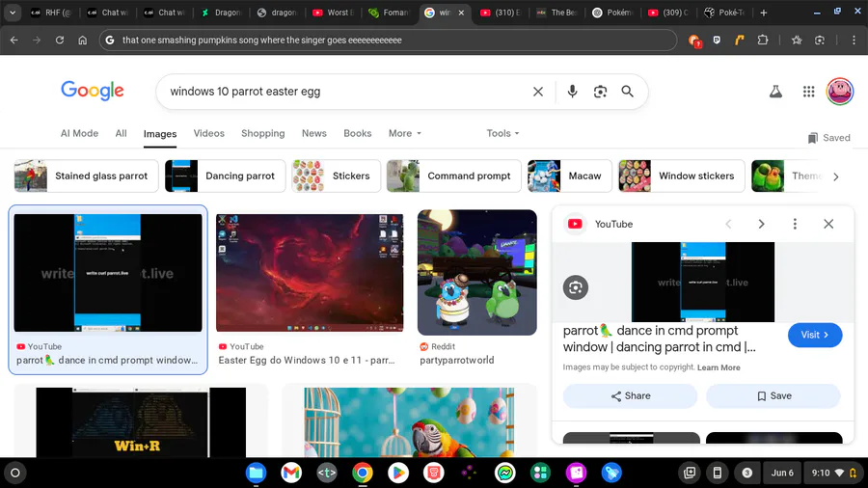
Task: Open the Chrome extensions puzzle icon
Action: coord(763,40)
